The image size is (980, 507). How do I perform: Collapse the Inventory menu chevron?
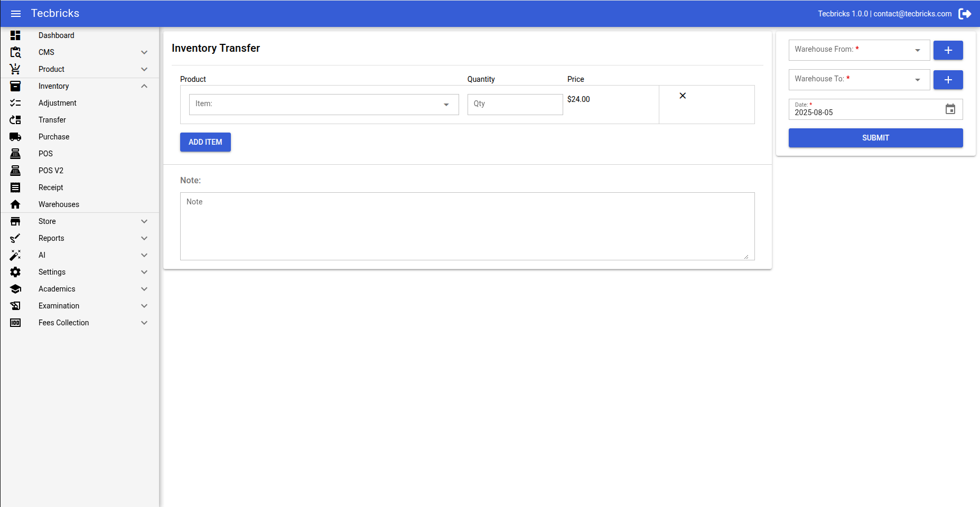pos(144,86)
